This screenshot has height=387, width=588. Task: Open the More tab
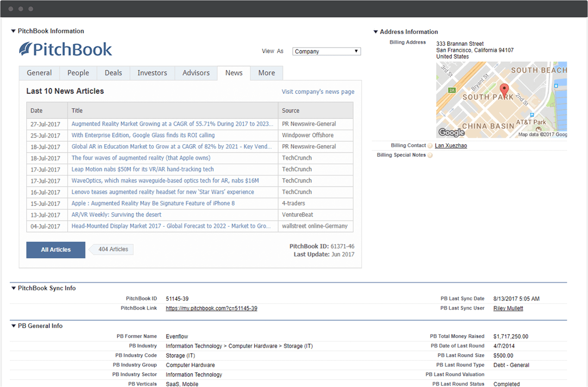(266, 73)
